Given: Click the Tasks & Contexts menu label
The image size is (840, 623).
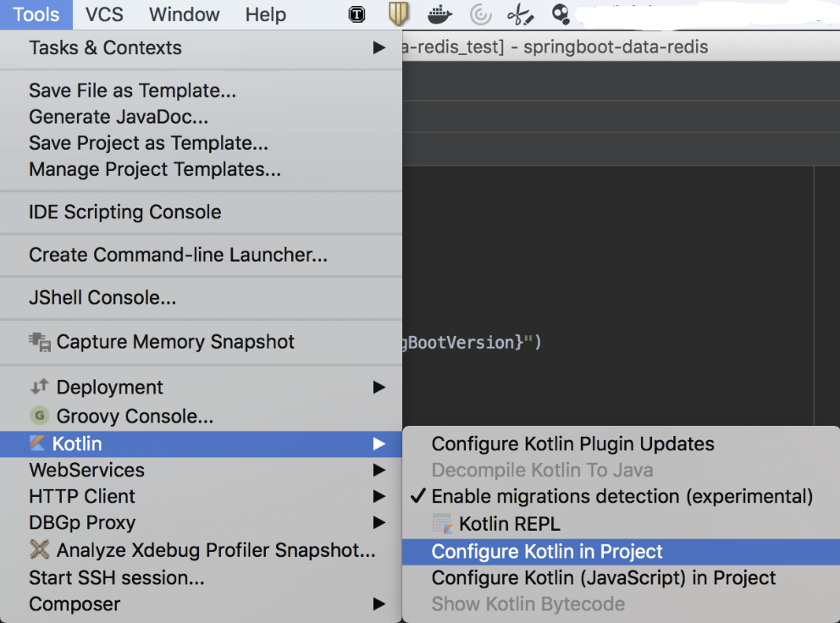Looking at the screenshot, I should point(106,47).
